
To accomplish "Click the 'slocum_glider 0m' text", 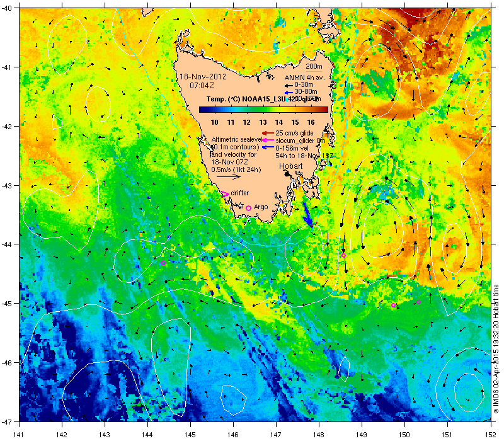I will tap(301, 140).
